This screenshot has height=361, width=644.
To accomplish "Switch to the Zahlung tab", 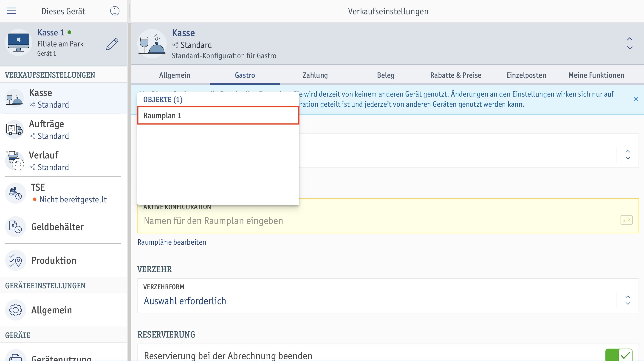I will pos(315,75).
